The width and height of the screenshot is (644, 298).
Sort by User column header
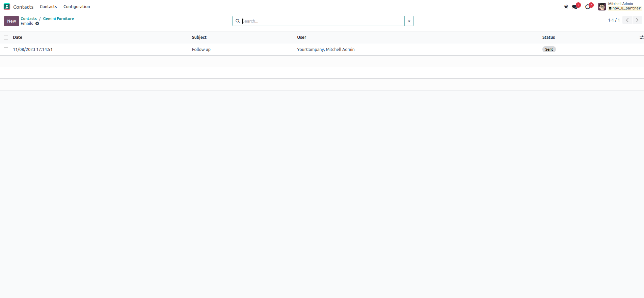coord(301,37)
